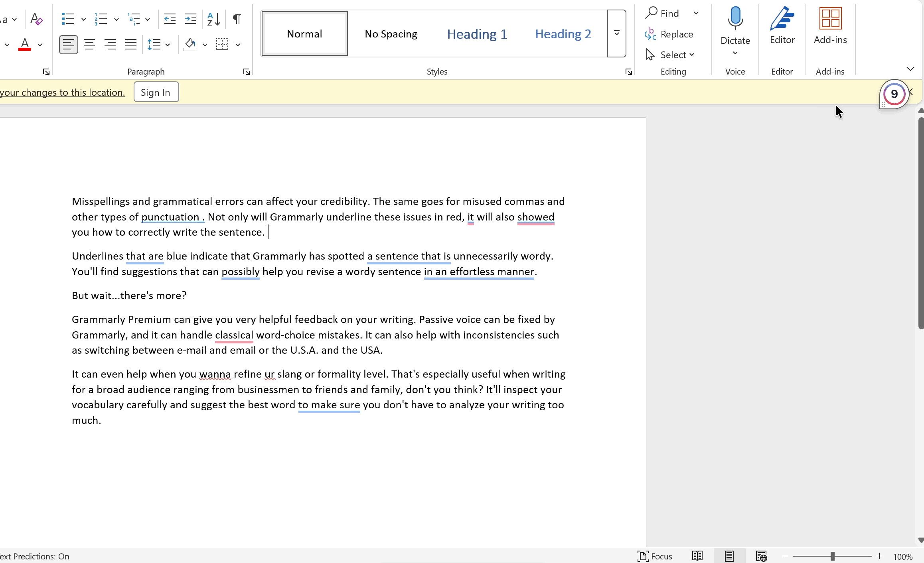Open Styles pane dialog launcher
Viewport: 924px width, 563px height.
point(629,72)
